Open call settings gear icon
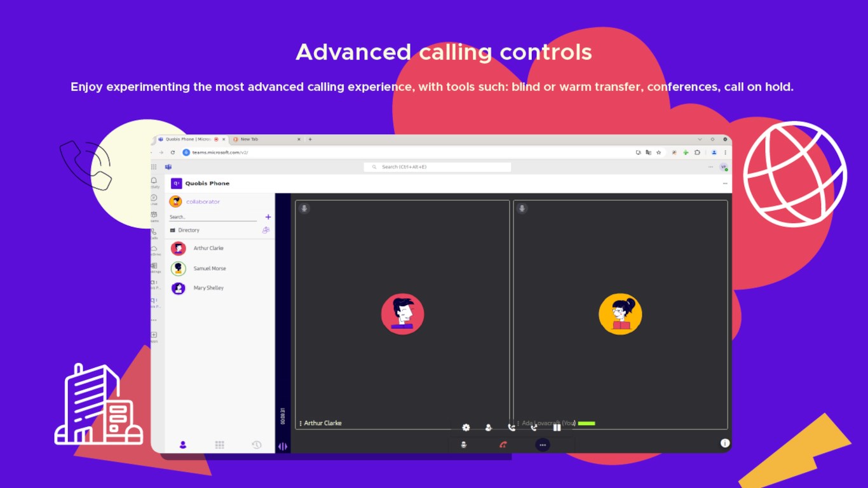Screen dimensions: 868x488 tap(466, 428)
